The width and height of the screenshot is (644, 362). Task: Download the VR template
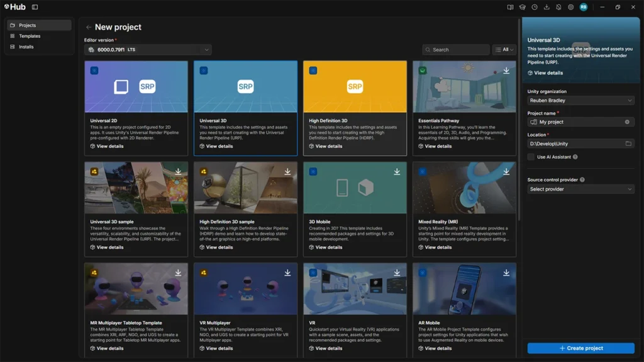(x=397, y=273)
